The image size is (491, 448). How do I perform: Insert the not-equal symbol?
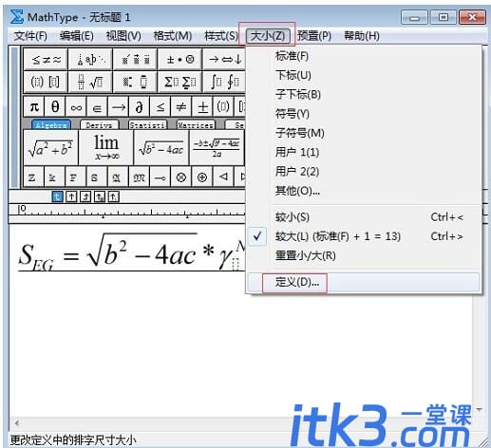pyautogui.click(x=181, y=107)
